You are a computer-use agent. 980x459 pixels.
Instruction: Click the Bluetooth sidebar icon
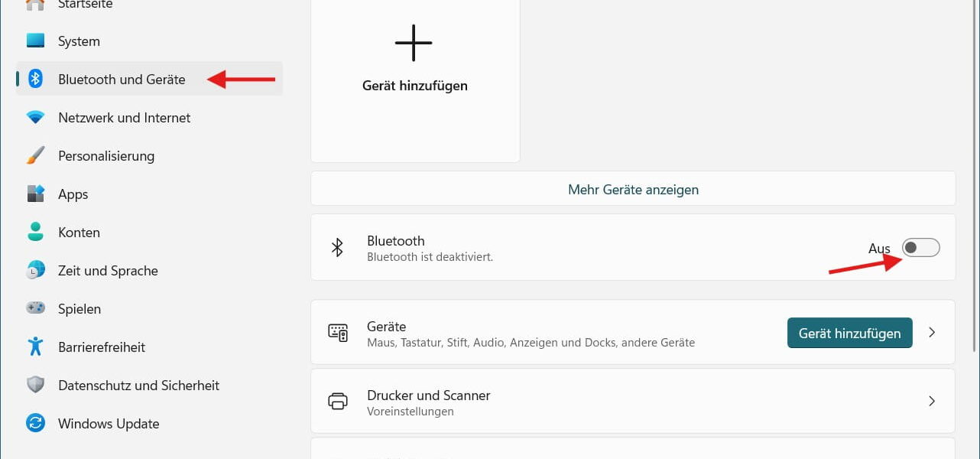[x=35, y=79]
